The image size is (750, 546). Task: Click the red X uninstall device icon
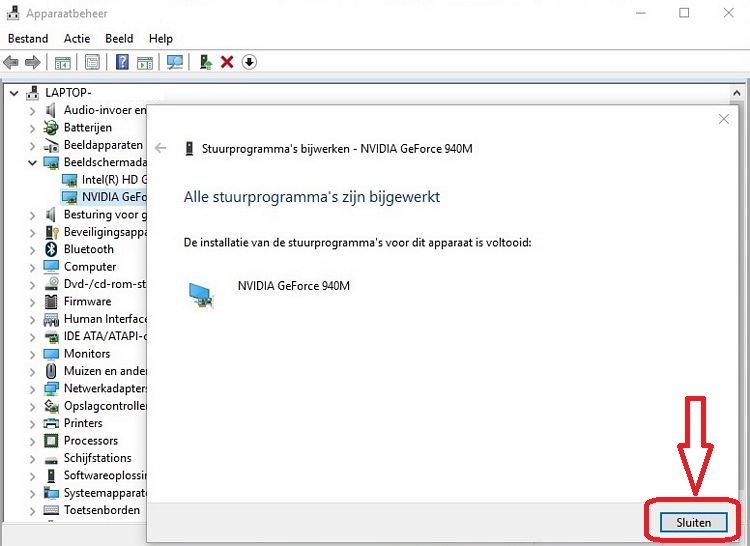click(x=227, y=62)
